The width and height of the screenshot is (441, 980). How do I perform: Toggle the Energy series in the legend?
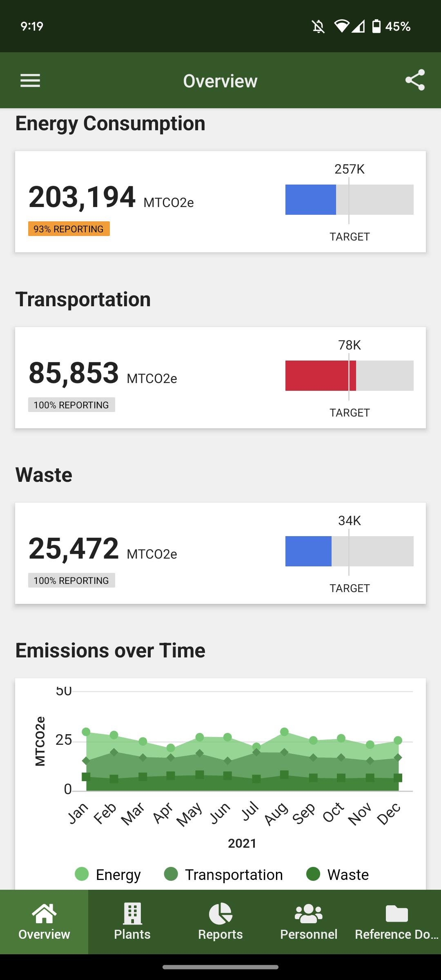(108, 875)
